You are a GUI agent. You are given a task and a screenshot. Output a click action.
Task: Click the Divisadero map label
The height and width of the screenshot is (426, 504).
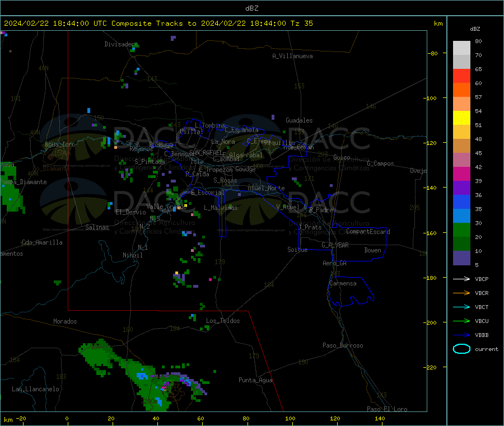(x=121, y=44)
